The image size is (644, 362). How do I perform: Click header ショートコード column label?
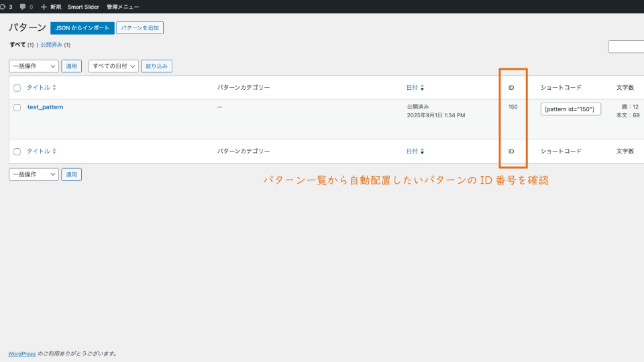click(561, 87)
